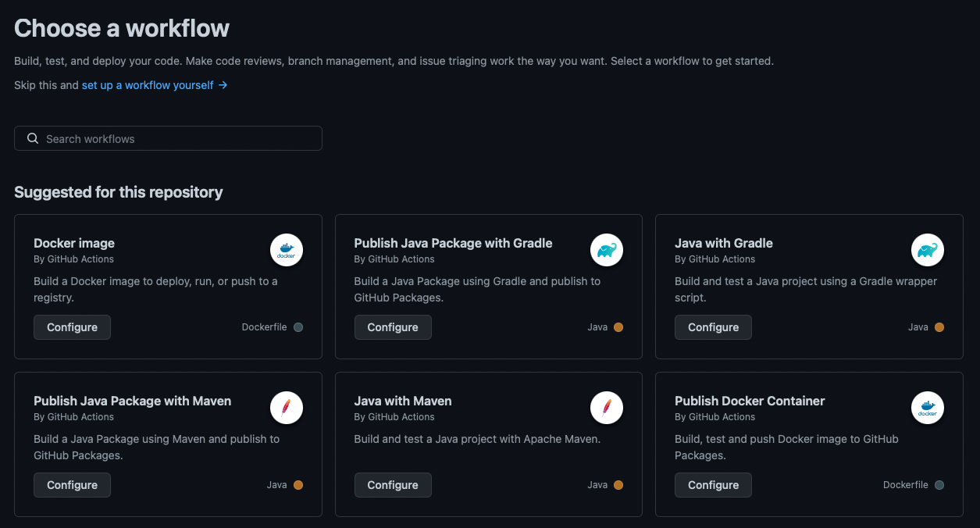Configure the Java with Maven workflow
Image resolution: width=980 pixels, height=528 pixels.
[393, 485]
